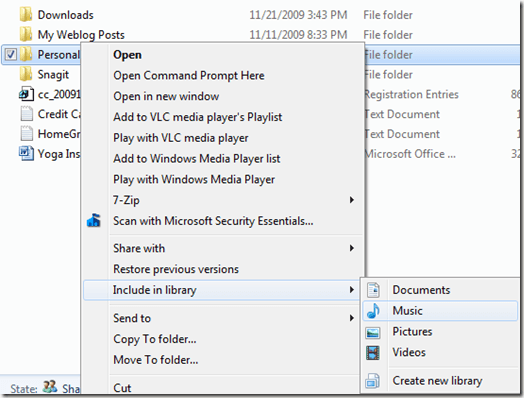
Task: Click the Personal folder name
Action: point(59,54)
